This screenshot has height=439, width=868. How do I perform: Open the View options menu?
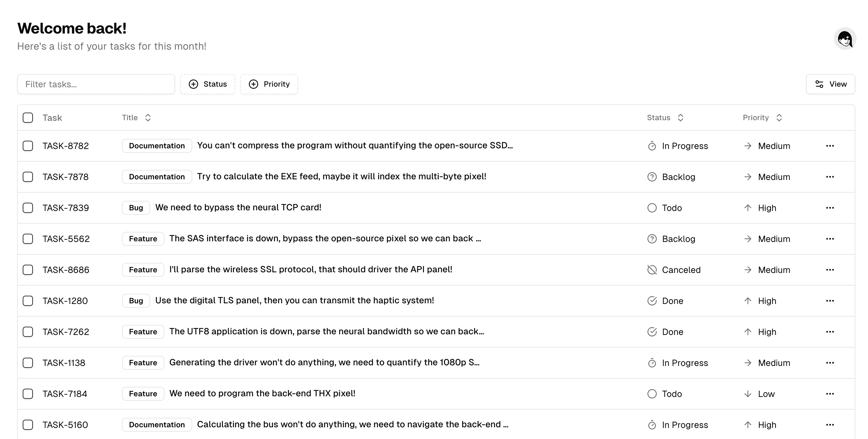(830, 84)
